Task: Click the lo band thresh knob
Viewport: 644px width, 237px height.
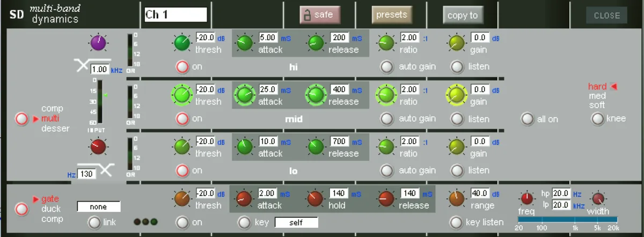Action: [182, 146]
